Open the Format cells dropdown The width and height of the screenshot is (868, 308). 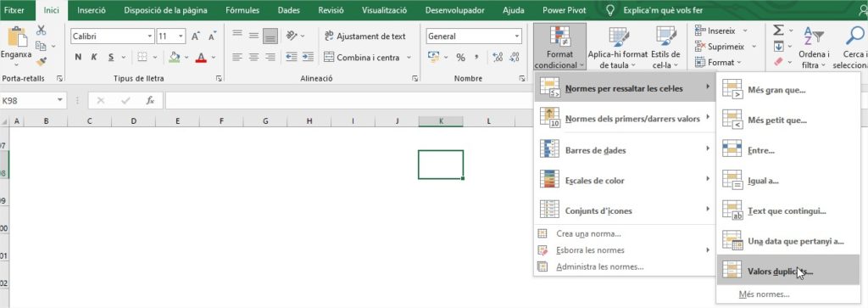click(719, 63)
